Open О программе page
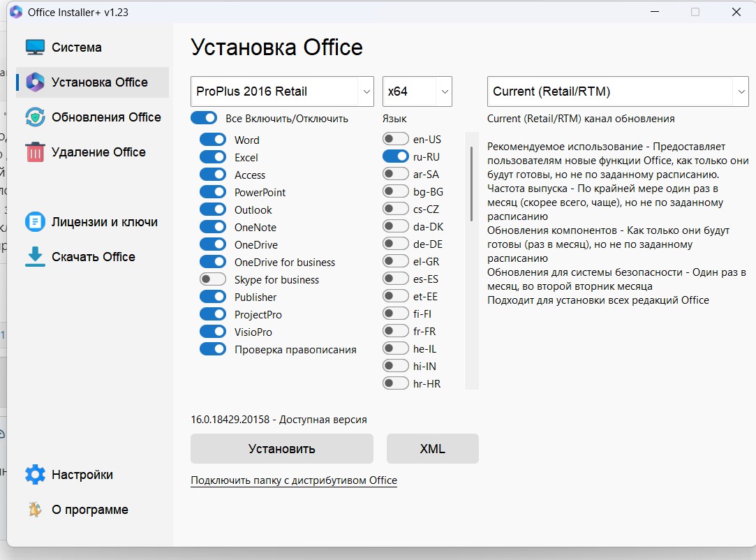Image resolution: width=756 pixels, height=560 pixels. (x=92, y=509)
